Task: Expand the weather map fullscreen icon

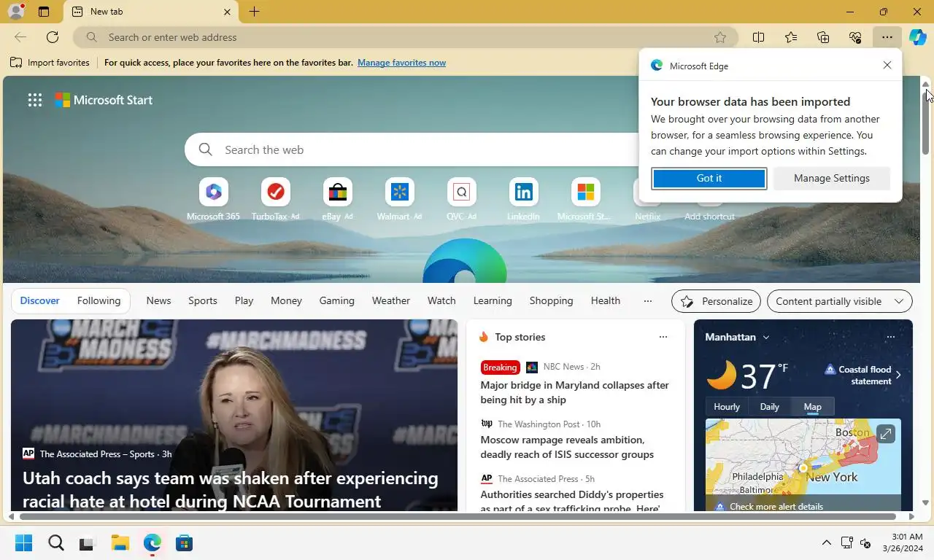Action: tap(885, 434)
